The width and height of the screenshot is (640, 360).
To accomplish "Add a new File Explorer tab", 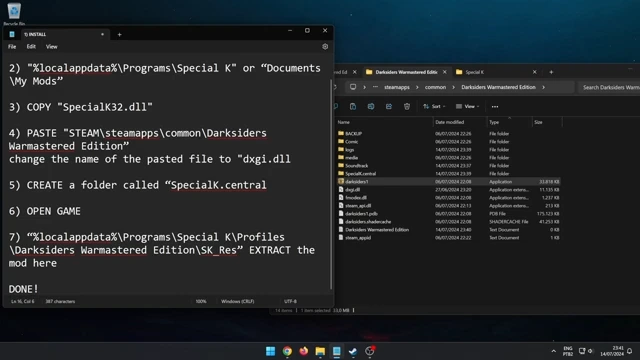I will (551, 72).
